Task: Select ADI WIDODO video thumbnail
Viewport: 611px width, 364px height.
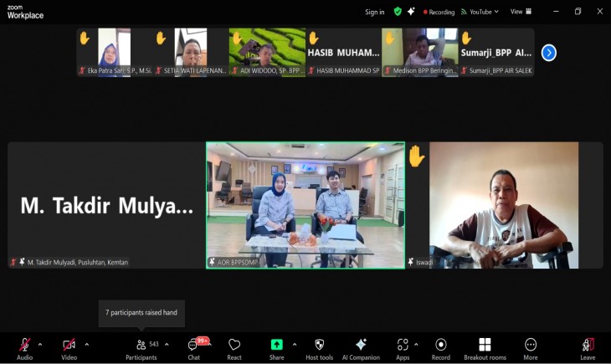Action: tap(267, 52)
